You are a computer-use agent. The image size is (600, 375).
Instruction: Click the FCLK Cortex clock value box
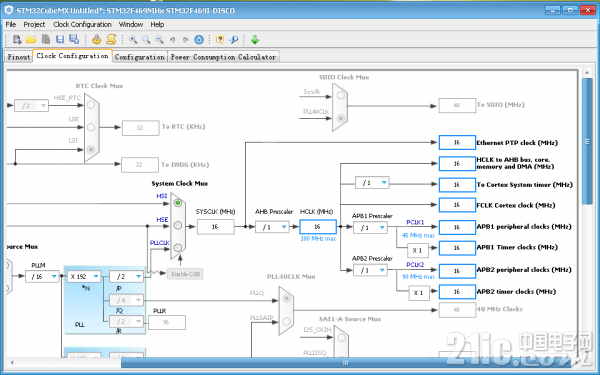[457, 205]
